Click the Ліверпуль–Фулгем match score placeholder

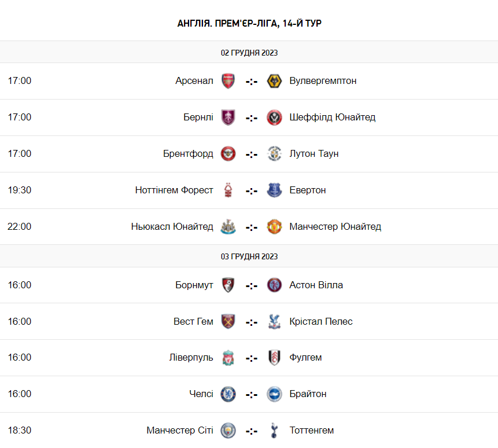pos(252,358)
